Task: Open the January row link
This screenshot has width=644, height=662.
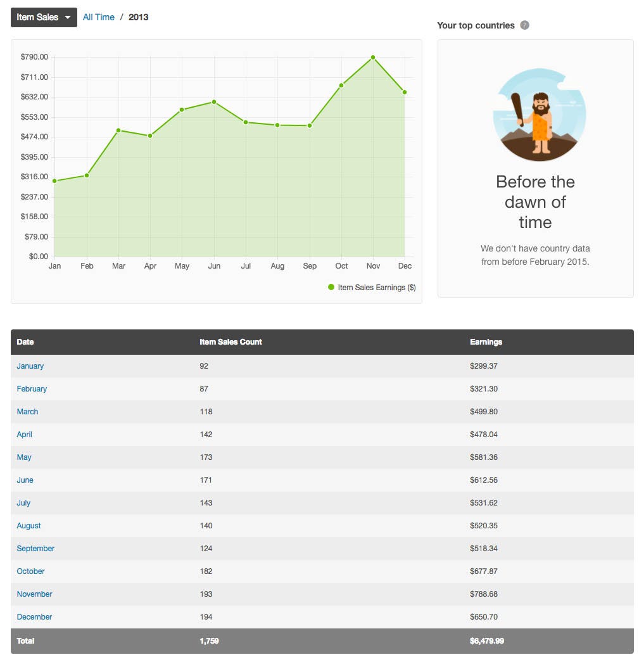Action: (x=30, y=366)
